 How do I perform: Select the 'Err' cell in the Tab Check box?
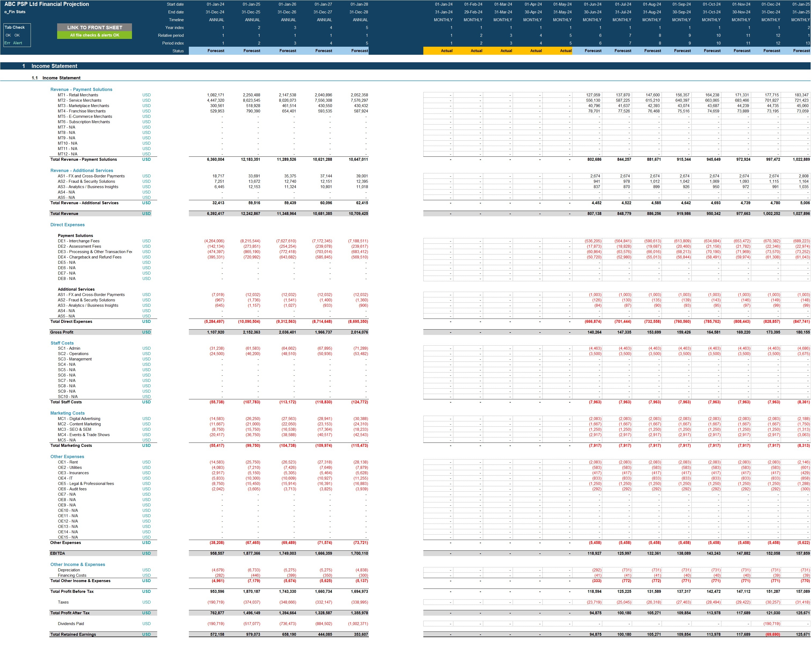tap(8, 43)
